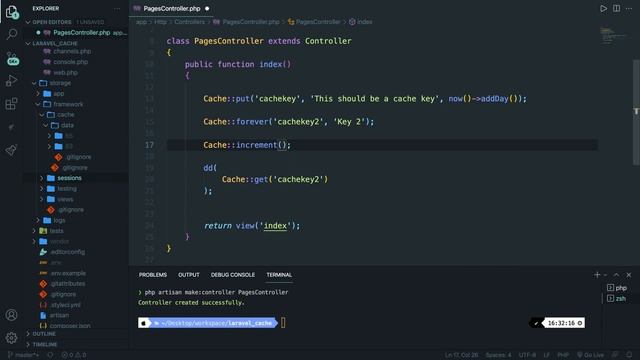Open editor More Actions ellipsis menu
640x360 pixels.
tap(629, 8)
